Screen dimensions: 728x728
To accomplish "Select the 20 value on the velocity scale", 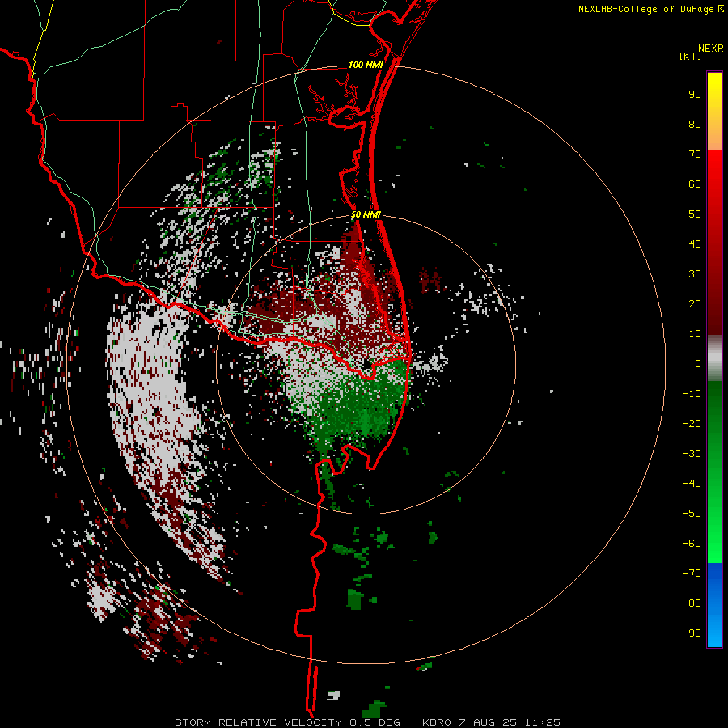I will pos(695,303).
